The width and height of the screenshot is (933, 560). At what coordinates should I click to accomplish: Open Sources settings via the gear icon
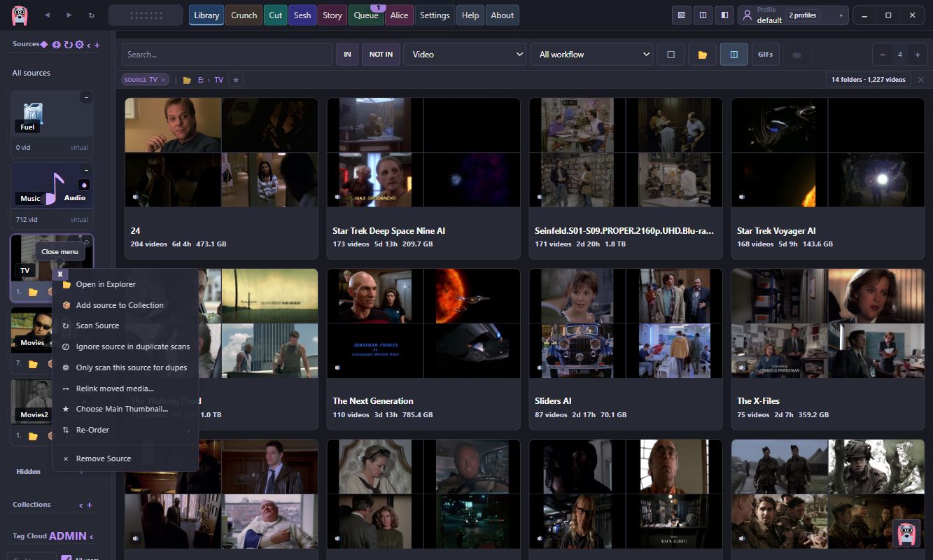pyautogui.click(x=79, y=45)
